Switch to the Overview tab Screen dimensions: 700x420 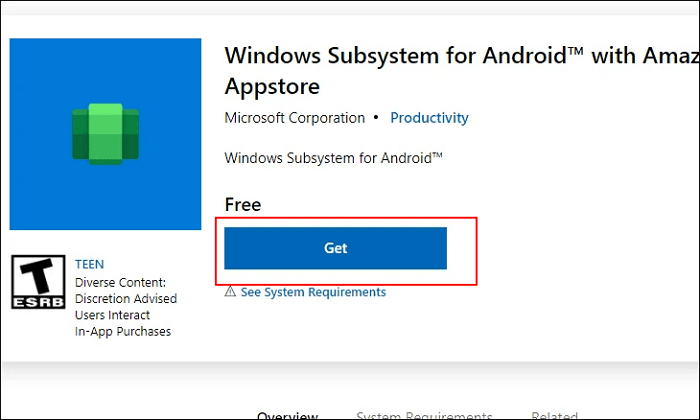(287, 414)
